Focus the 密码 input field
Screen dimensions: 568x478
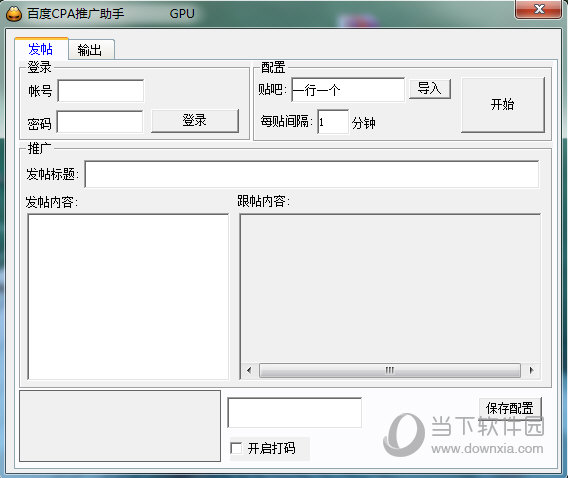coord(100,122)
